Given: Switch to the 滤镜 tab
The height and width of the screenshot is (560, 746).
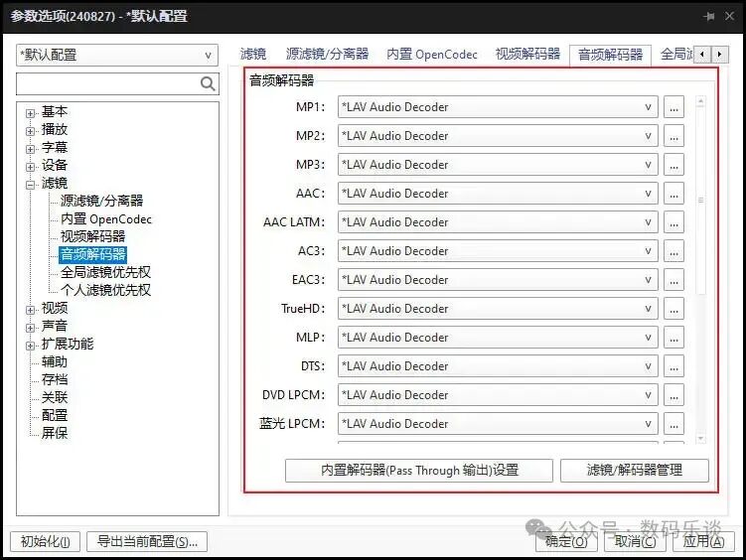Looking at the screenshot, I should (x=253, y=55).
